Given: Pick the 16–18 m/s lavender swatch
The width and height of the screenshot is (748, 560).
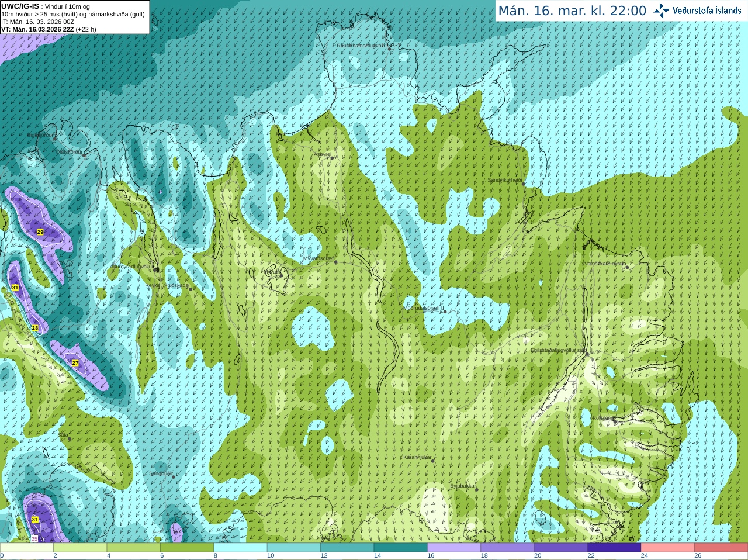Looking at the screenshot, I should click(x=454, y=547).
